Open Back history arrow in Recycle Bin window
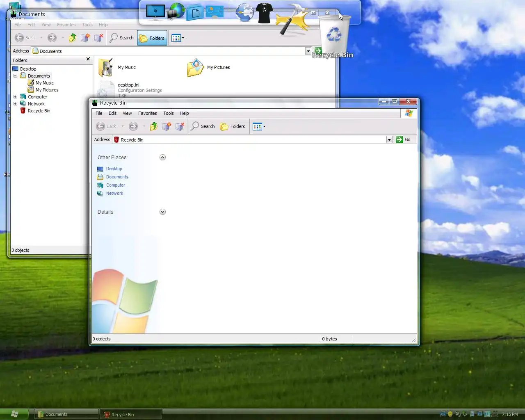The width and height of the screenshot is (525, 420). pos(122,126)
